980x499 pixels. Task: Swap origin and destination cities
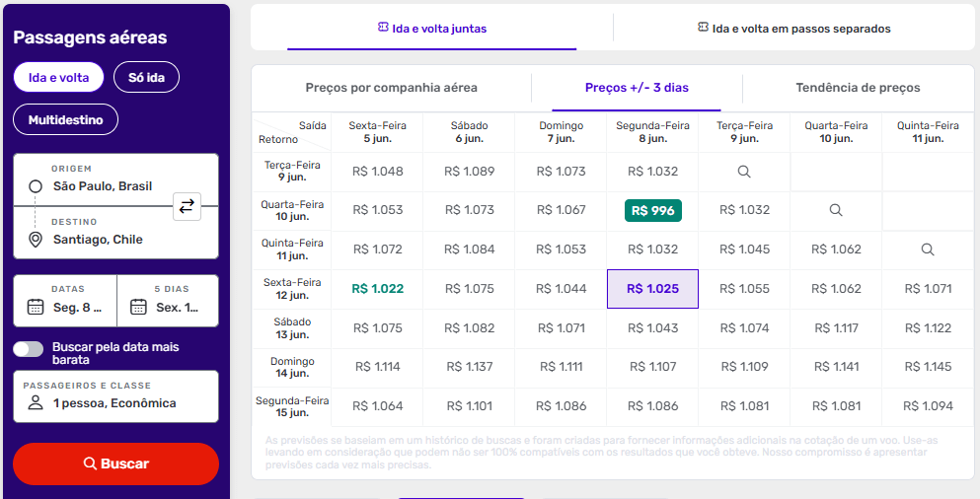pos(187,206)
